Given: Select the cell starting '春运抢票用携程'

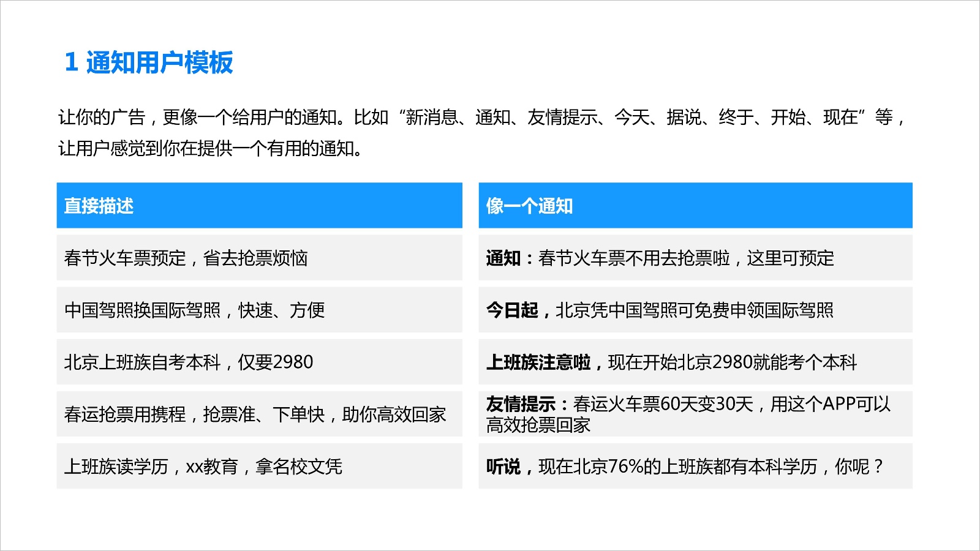Looking at the screenshot, I should coord(259,414).
